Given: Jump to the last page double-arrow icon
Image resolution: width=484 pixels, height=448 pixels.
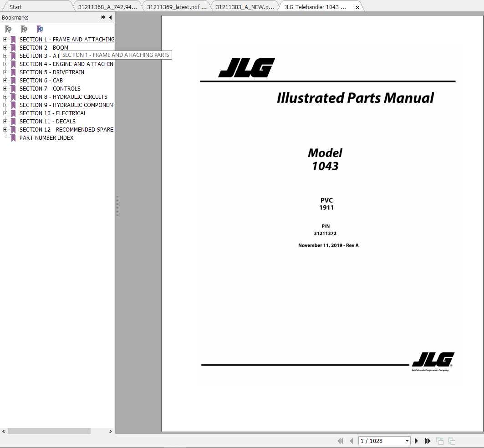Looking at the screenshot, I should click(428, 441).
